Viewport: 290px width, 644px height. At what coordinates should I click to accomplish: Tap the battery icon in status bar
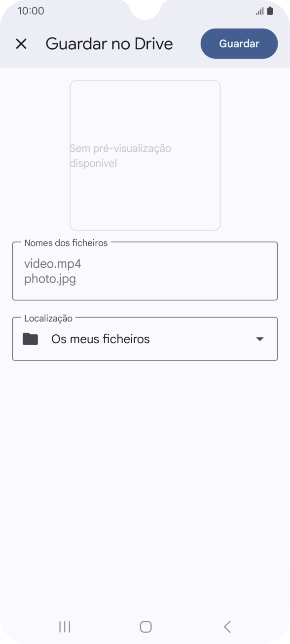271,10
